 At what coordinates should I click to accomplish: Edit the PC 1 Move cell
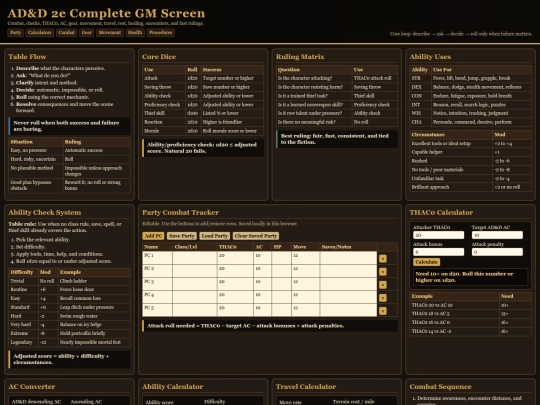tap(305, 258)
